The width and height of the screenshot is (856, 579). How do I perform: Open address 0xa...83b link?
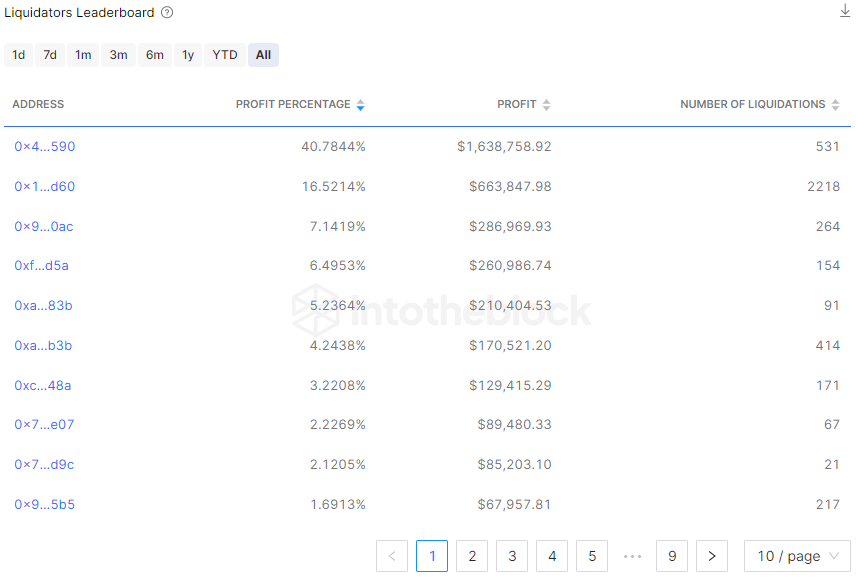43,306
